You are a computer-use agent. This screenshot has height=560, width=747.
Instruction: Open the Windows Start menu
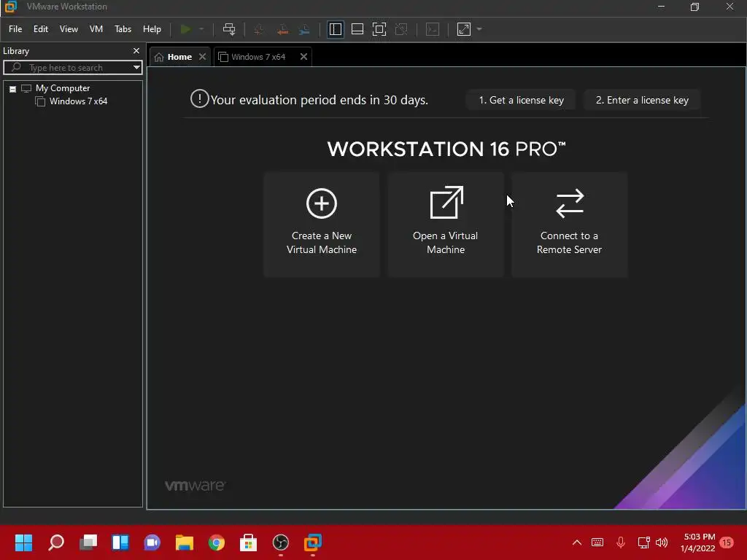pos(23,542)
